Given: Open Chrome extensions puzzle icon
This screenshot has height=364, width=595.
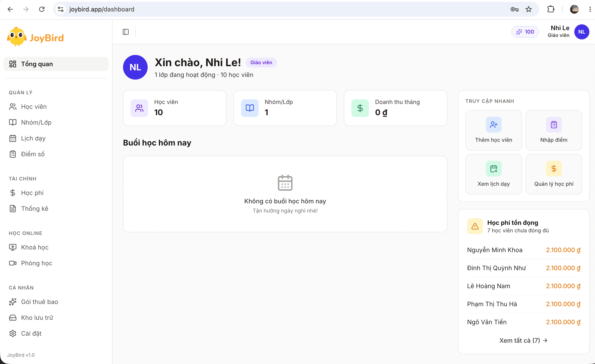Looking at the screenshot, I should (551, 9).
